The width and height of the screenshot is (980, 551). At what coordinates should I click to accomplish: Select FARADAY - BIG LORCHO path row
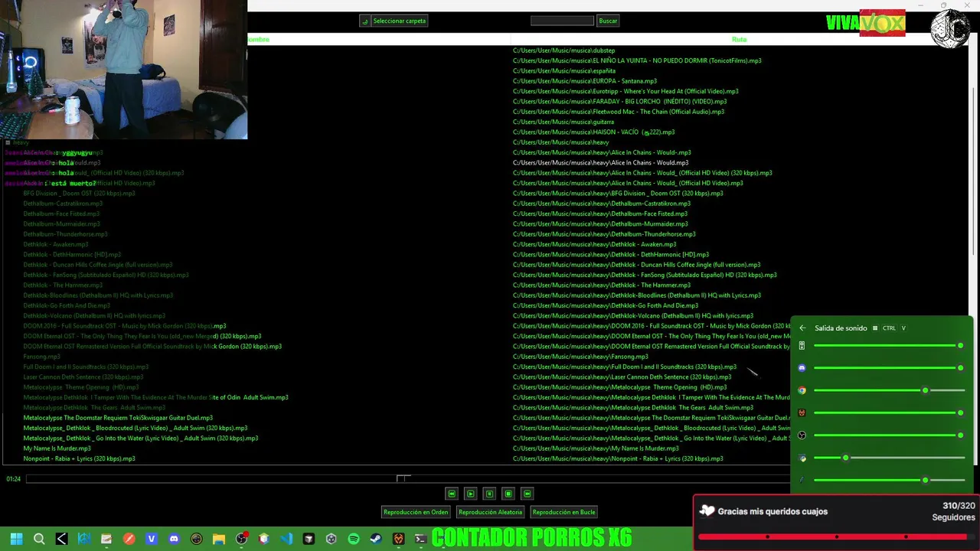point(620,102)
